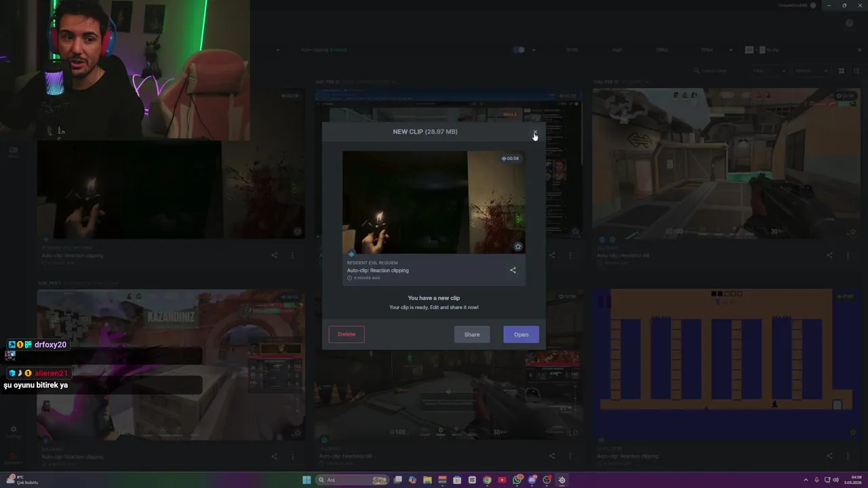Expand the arrow next to the auto-clipping switch
Viewport: 868px width, 488px height.
(x=534, y=49)
